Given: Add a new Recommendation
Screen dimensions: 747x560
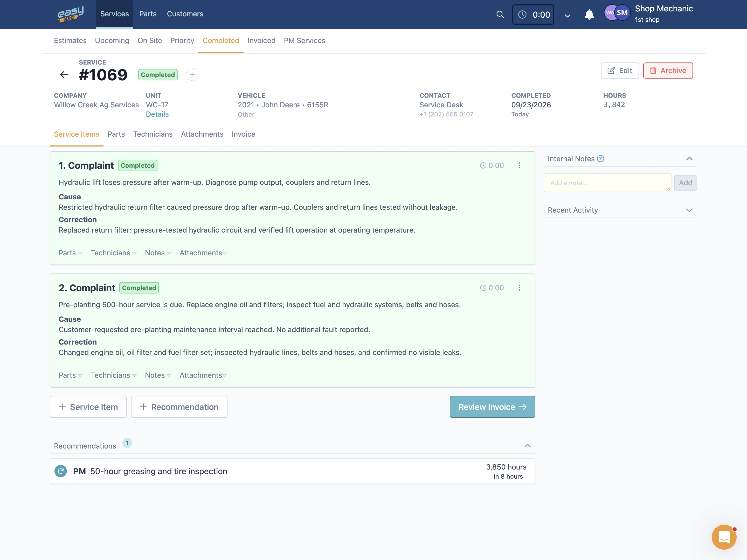Looking at the screenshot, I should [x=179, y=407].
